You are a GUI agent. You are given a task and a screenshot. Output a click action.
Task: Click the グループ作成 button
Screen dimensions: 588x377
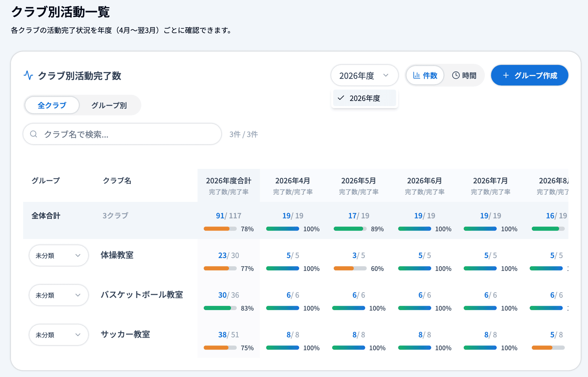(530, 75)
